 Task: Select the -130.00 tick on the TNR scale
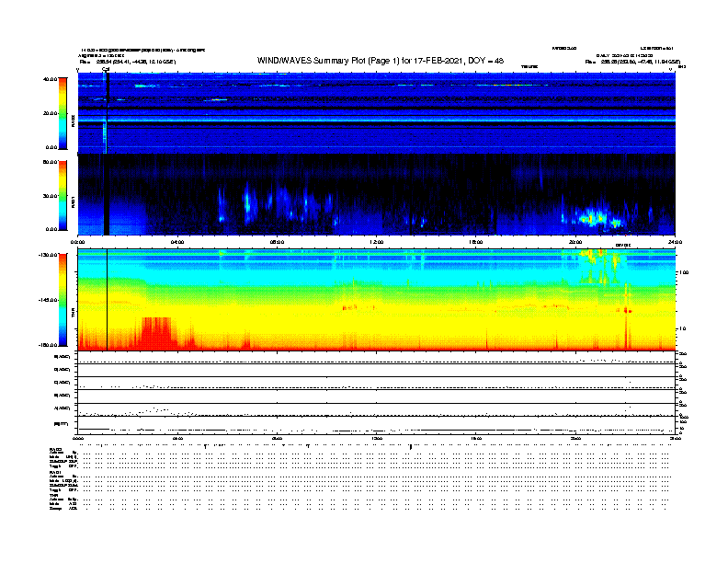[x=48, y=255]
